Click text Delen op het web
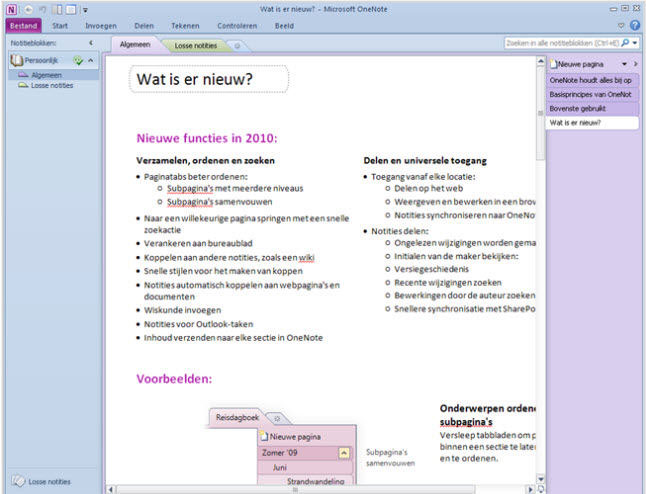This screenshot has width=646, height=494. pyautogui.click(x=428, y=189)
